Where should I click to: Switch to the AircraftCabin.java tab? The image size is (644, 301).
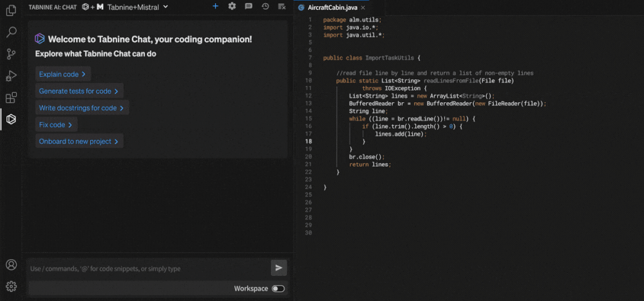332,7
